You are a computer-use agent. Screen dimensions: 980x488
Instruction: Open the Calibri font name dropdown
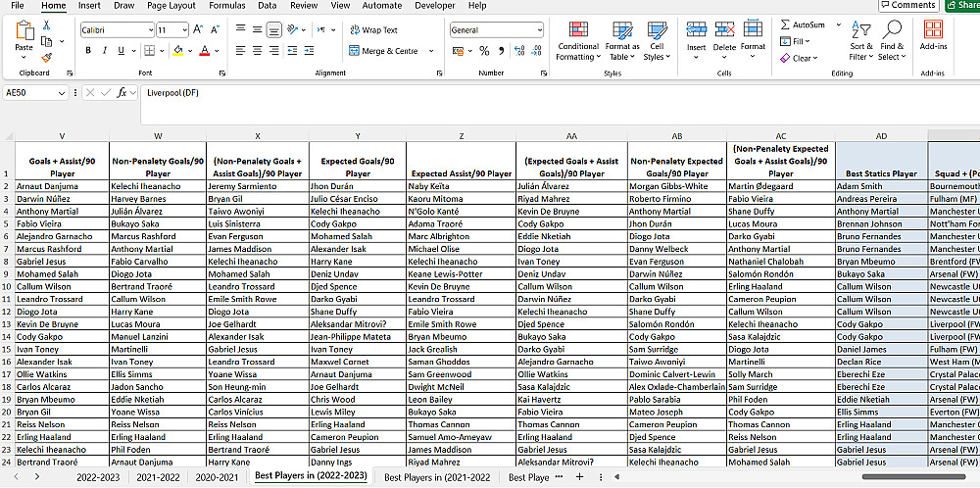point(151,30)
